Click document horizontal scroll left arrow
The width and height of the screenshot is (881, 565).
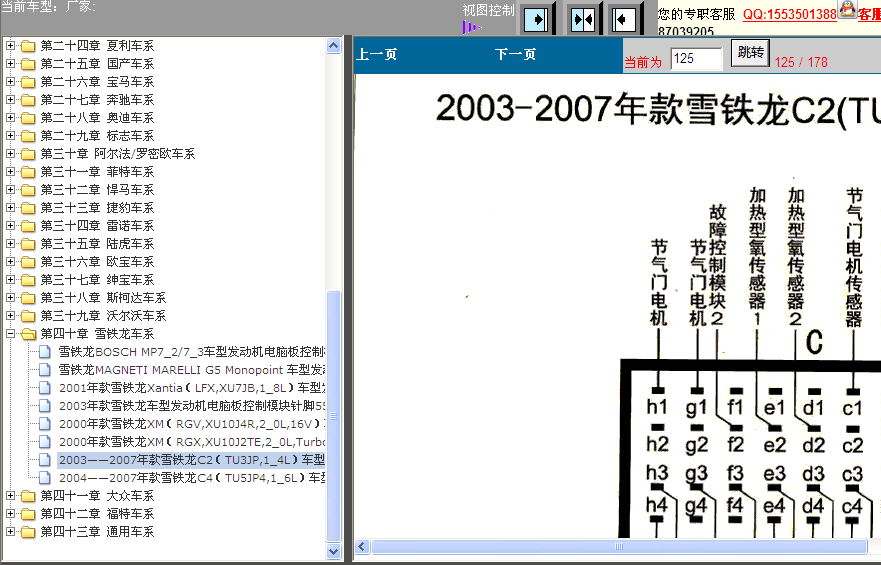pos(362,546)
